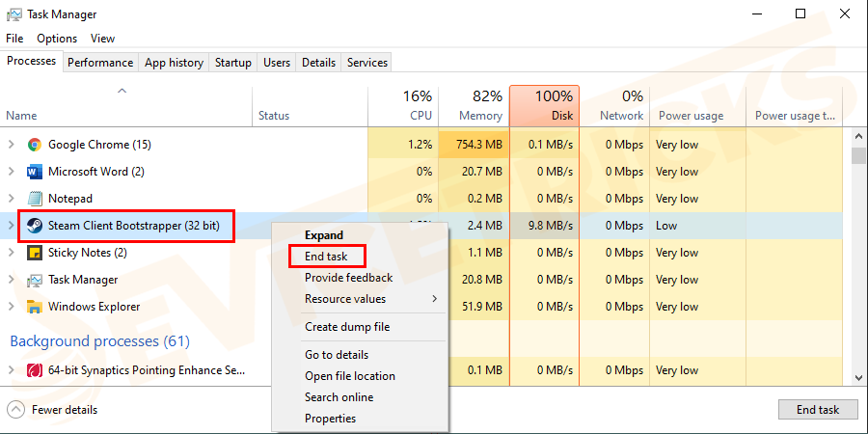The height and width of the screenshot is (434, 868).
Task: Sort by the Disk column header
Action: (x=544, y=106)
